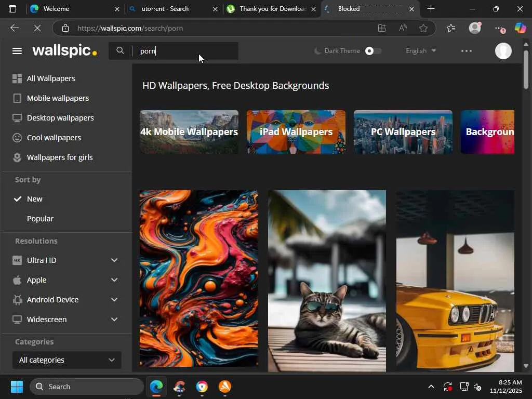This screenshot has width=532, height=399.
Task: Sort wallpapers by Popular
Action: click(40, 219)
